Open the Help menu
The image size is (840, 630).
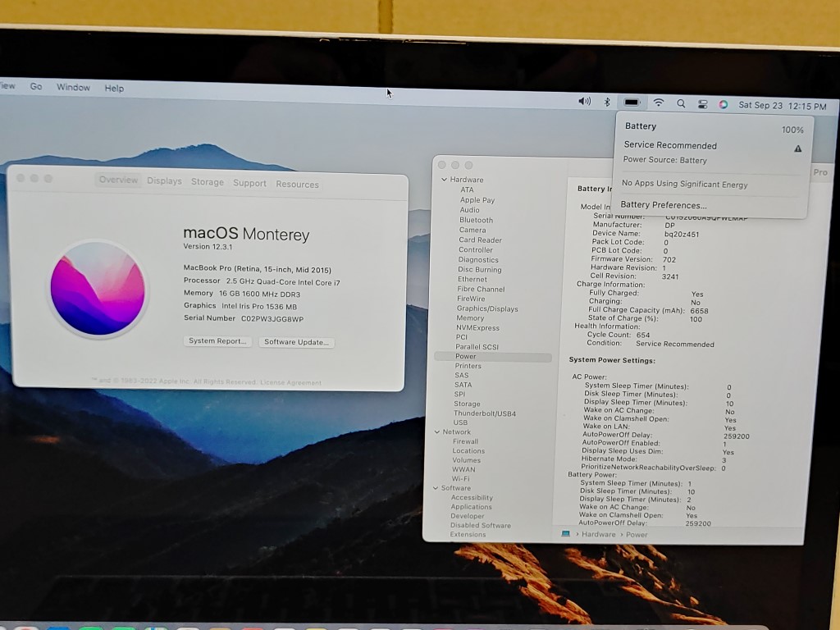point(114,89)
